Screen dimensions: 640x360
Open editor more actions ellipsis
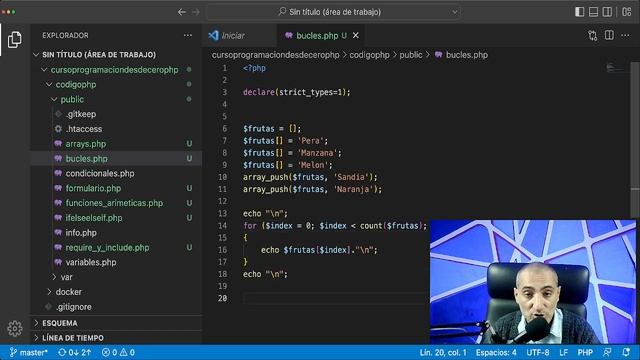625,36
